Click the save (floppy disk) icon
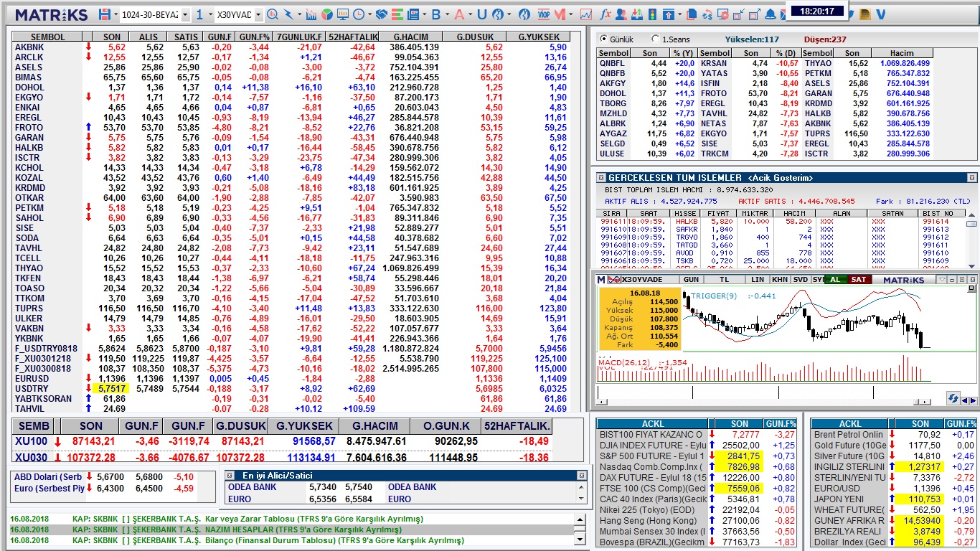The width and height of the screenshot is (980, 551). [x=105, y=14]
